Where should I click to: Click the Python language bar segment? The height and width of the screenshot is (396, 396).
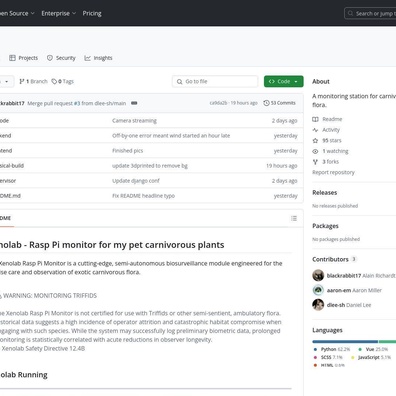pyautogui.click(x=345, y=342)
